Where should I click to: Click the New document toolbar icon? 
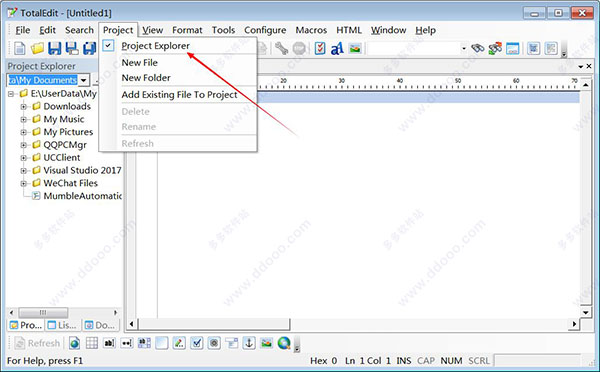[x=20, y=49]
